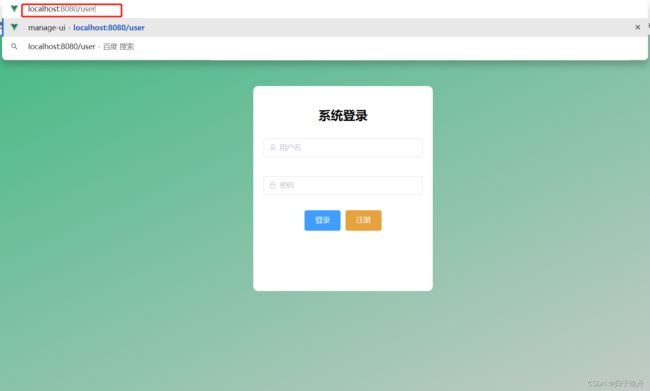Click the lock icon in the password field
Image resolution: width=650 pixels, height=391 pixels.
pyautogui.click(x=273, y=185)
